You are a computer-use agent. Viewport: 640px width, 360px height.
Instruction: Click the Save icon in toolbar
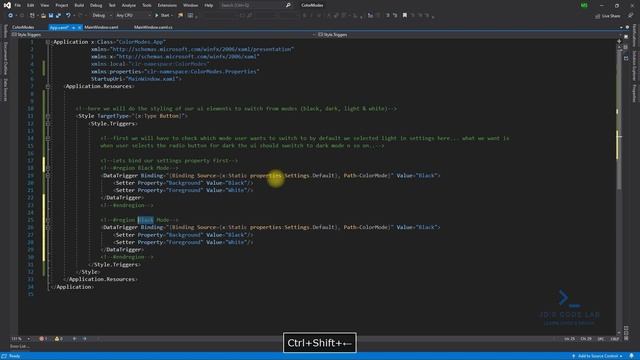tap(51, 16)
